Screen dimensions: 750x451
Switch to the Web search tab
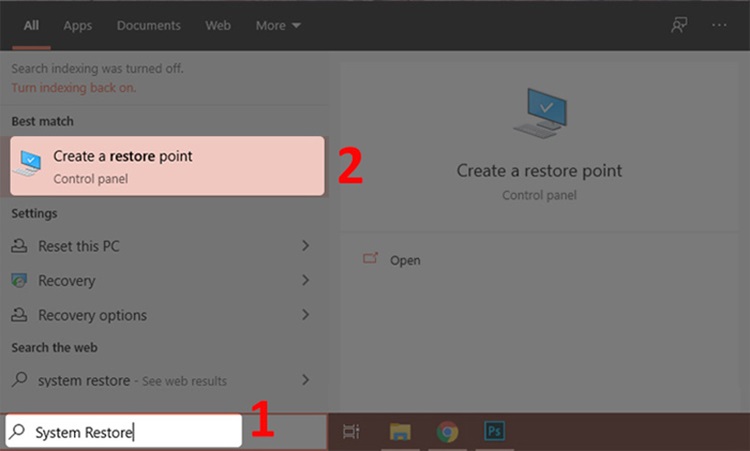point(218,26)
